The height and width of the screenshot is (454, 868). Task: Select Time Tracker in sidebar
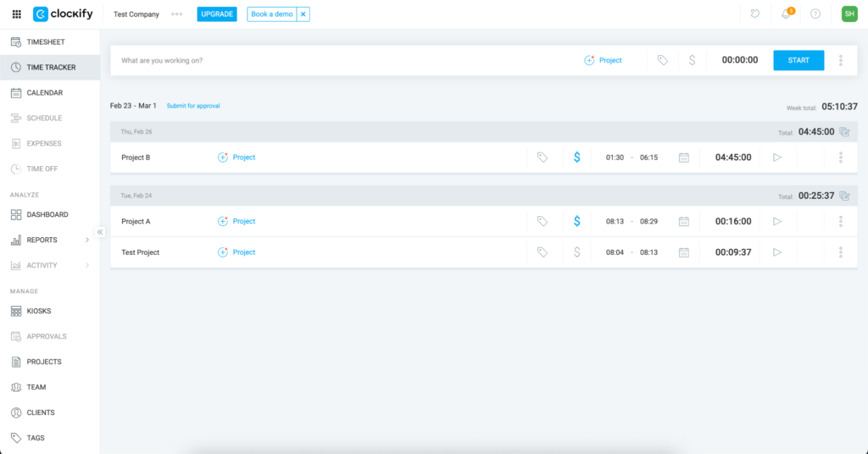50,68
